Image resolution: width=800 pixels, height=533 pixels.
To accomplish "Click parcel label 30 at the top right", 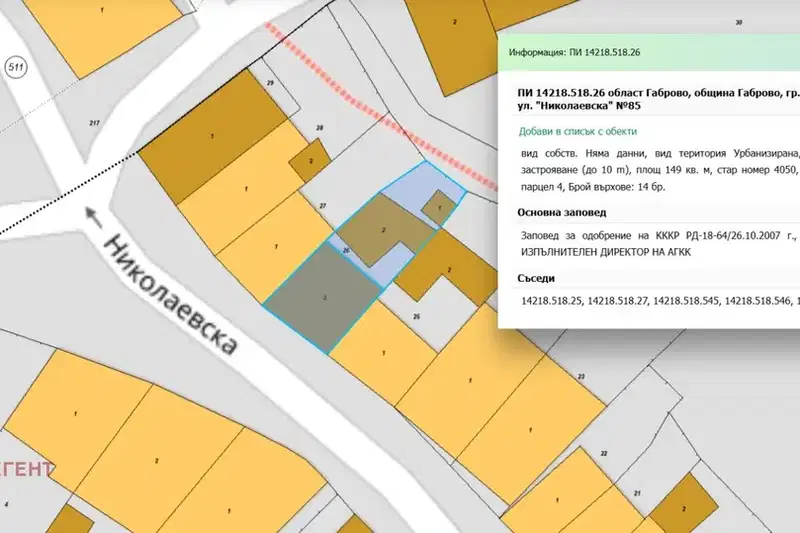I will (x=739, y=23).
